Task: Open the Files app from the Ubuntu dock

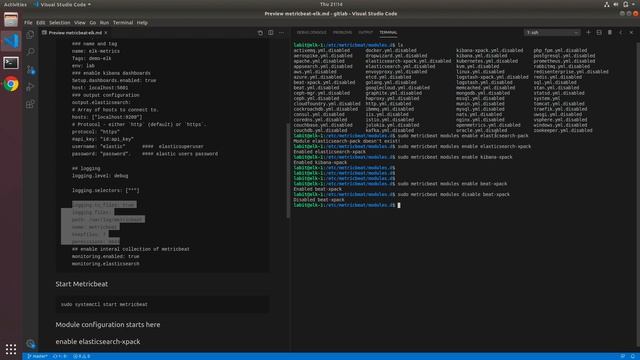Action: click(11, 20)
